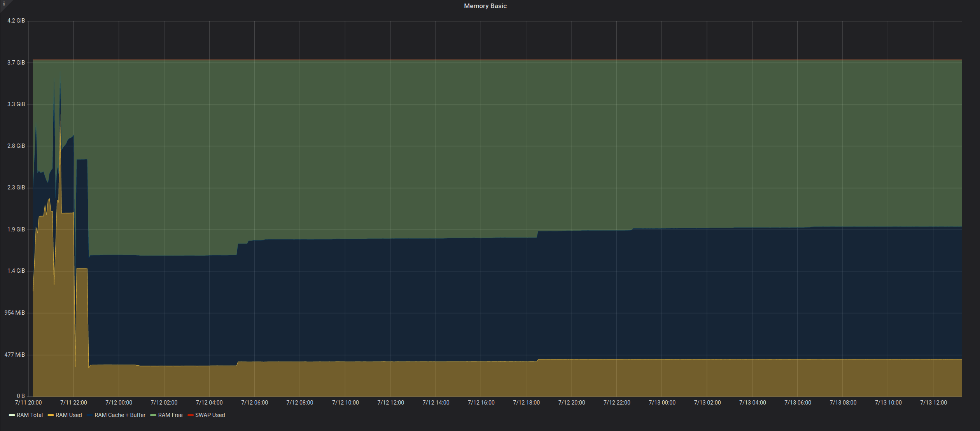Toggle the RAM Cache + Buffer series
Screen dimensions: 980x431
120,415
